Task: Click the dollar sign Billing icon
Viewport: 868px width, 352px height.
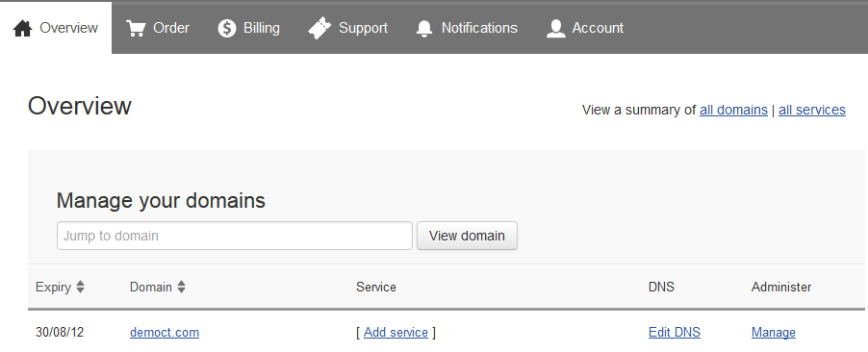Action: coord(227,28)
